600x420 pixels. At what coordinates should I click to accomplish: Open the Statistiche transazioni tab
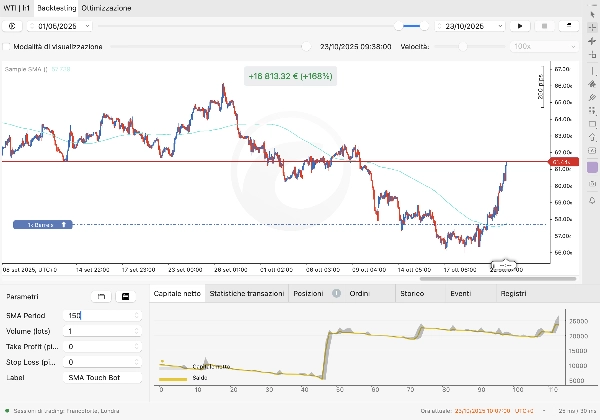pos(246,294)
